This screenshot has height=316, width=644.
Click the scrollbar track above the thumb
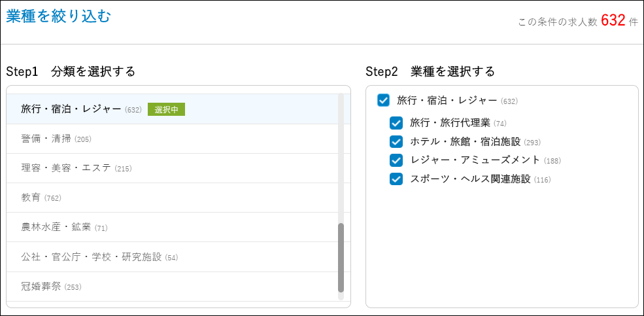[x=341, y=157]
